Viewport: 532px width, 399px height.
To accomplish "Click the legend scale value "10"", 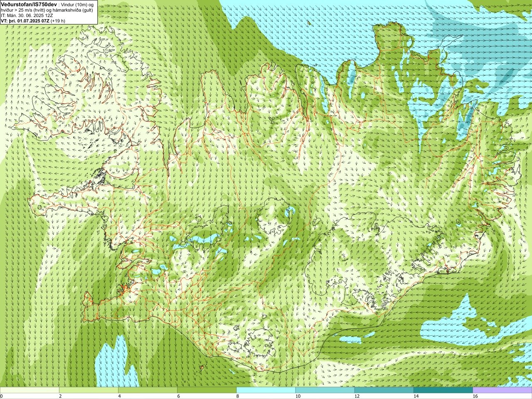I will 298,396.
